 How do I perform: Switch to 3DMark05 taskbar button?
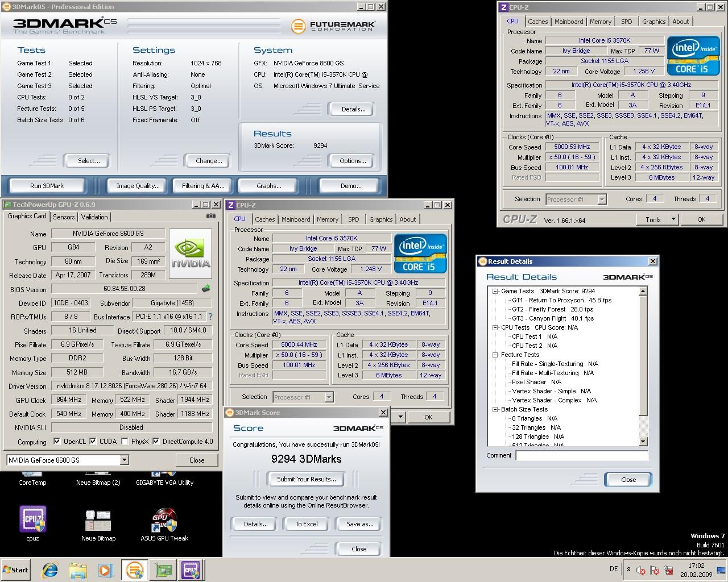[135, 570]
